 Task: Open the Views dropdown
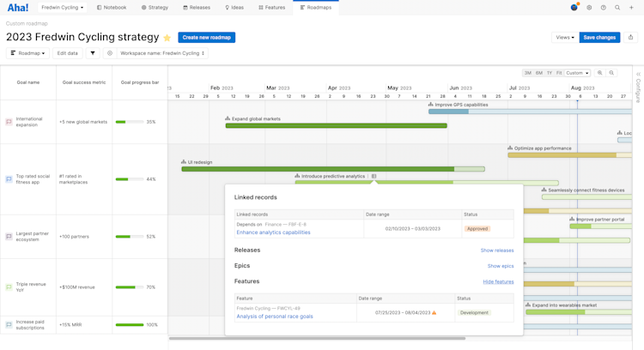click(x=565, y=38)
